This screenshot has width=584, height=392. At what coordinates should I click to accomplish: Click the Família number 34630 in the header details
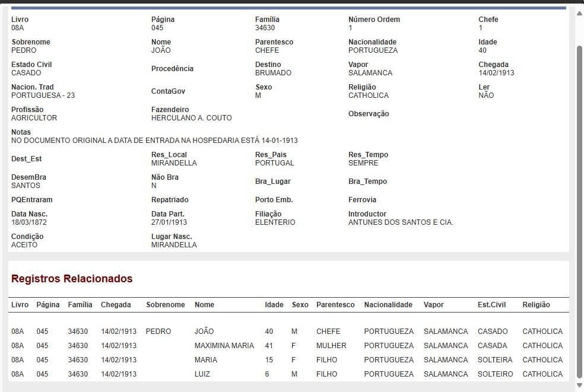click(265, 28)
